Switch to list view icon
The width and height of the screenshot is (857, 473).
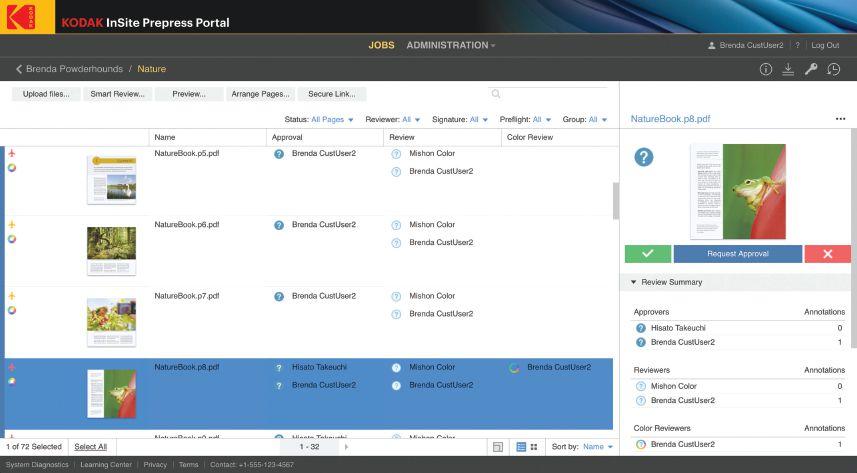click(x=521, y=447)
